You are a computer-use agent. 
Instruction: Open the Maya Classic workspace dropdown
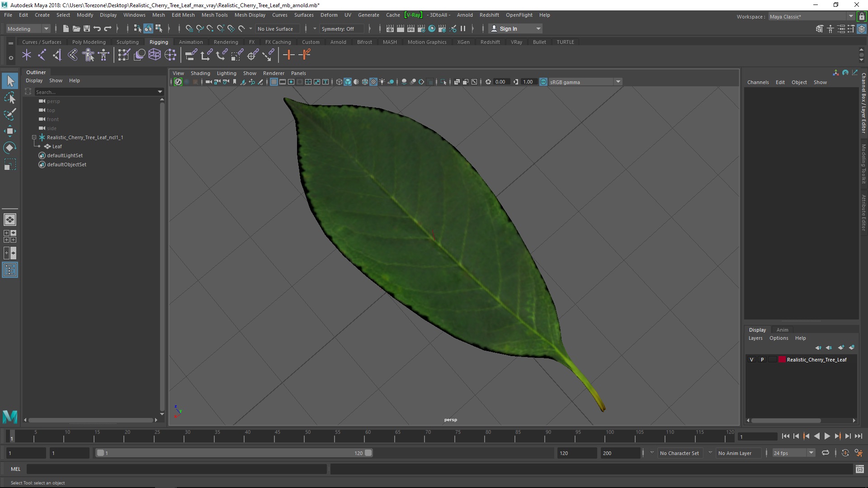(811, 17)
